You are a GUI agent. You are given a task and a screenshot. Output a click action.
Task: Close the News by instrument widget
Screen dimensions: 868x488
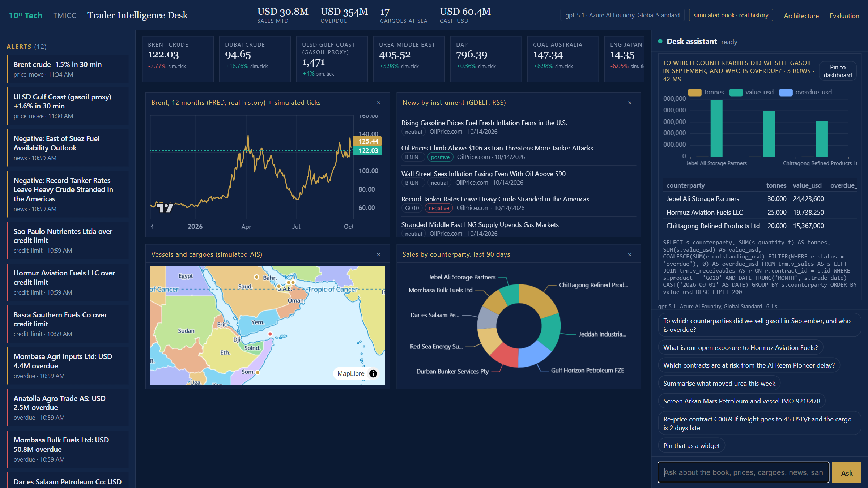tap(630, 103)
